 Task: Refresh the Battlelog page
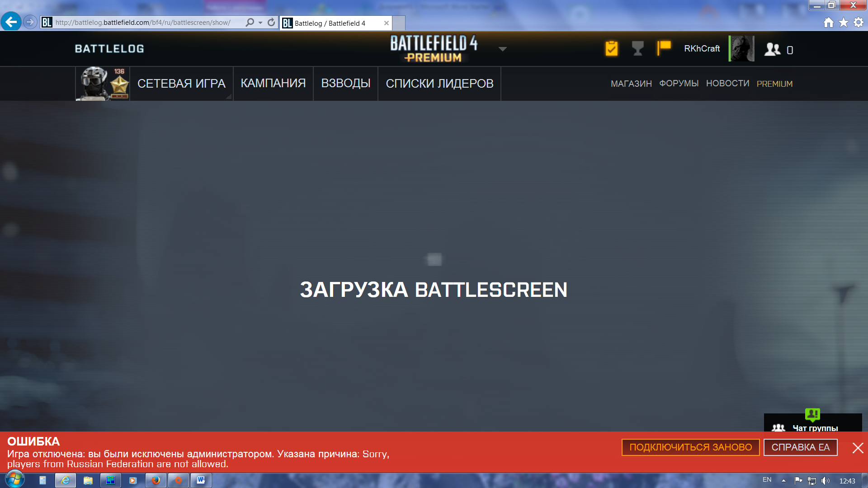[271, 23]
